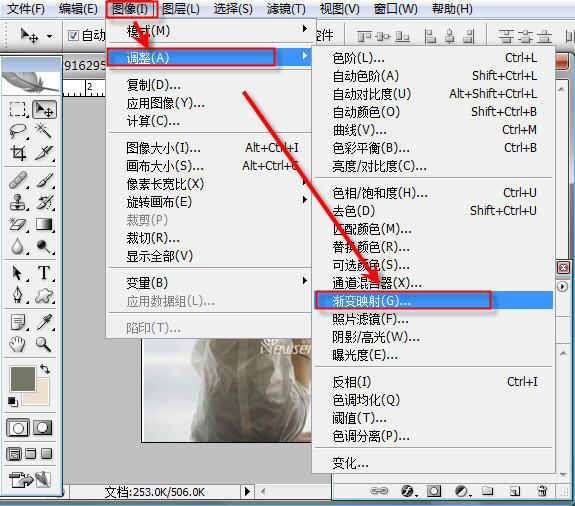
Task: Choose 调整(A) in Image menu
Action: coord(209,58)
